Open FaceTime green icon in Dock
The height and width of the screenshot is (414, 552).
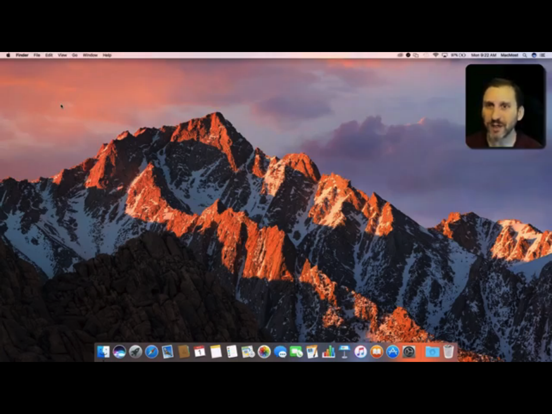[296, 352]
